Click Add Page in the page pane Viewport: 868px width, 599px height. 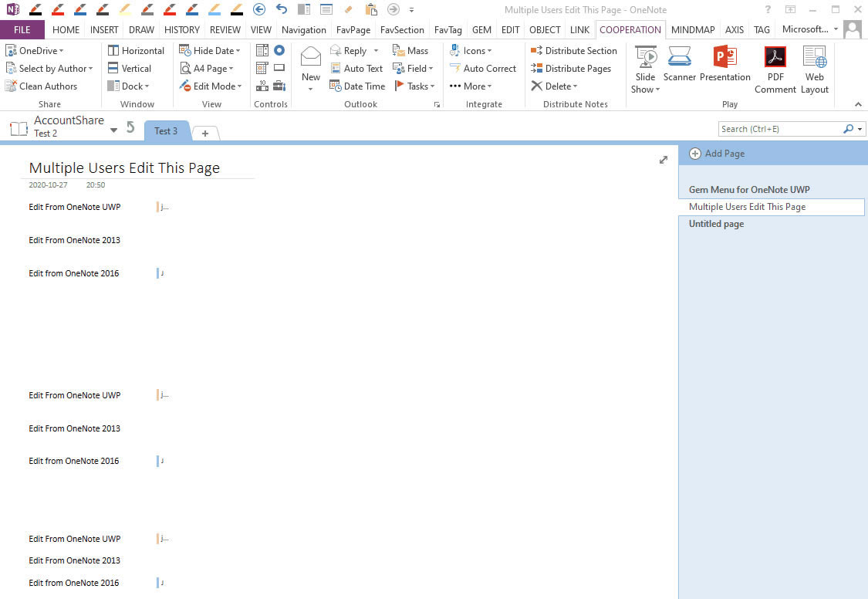tap(718, 154)
